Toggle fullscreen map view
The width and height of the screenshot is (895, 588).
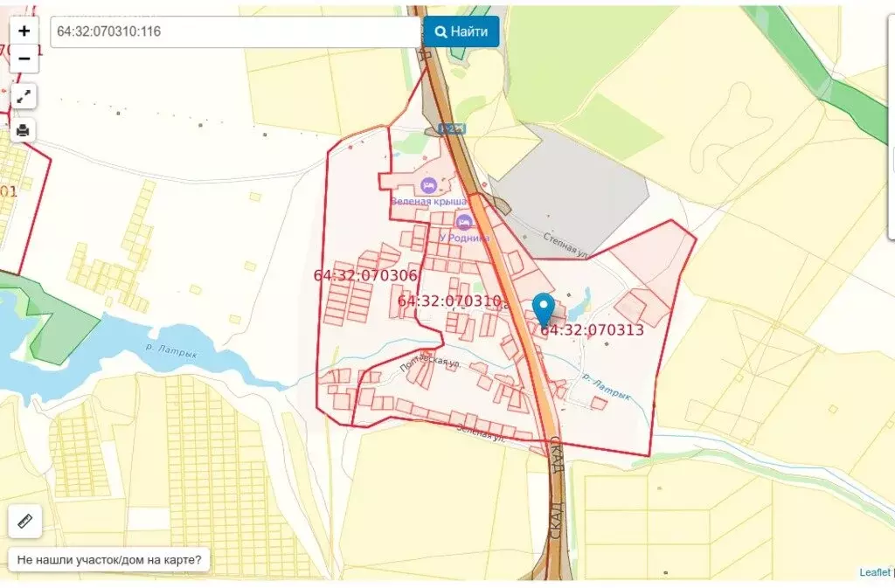tap(24, 96)
